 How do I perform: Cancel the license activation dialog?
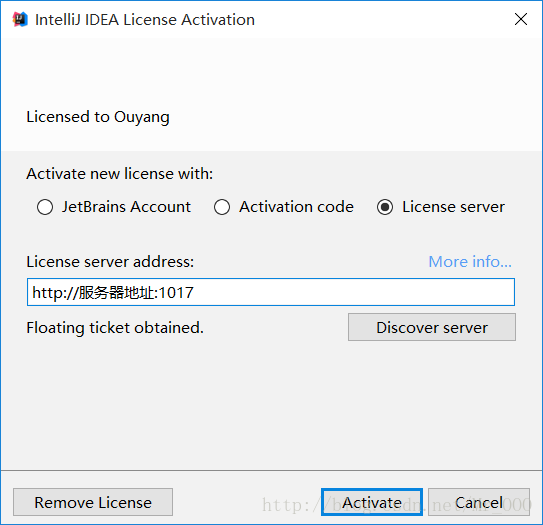[479, 502]
